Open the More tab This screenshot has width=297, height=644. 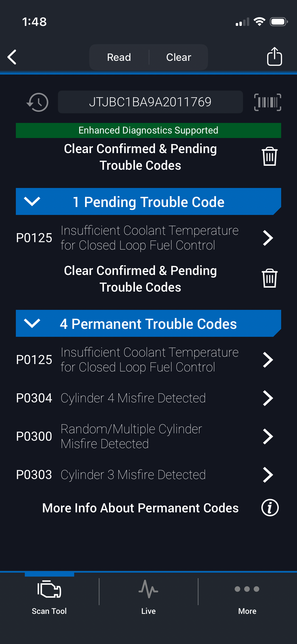[x=247, y=595]
